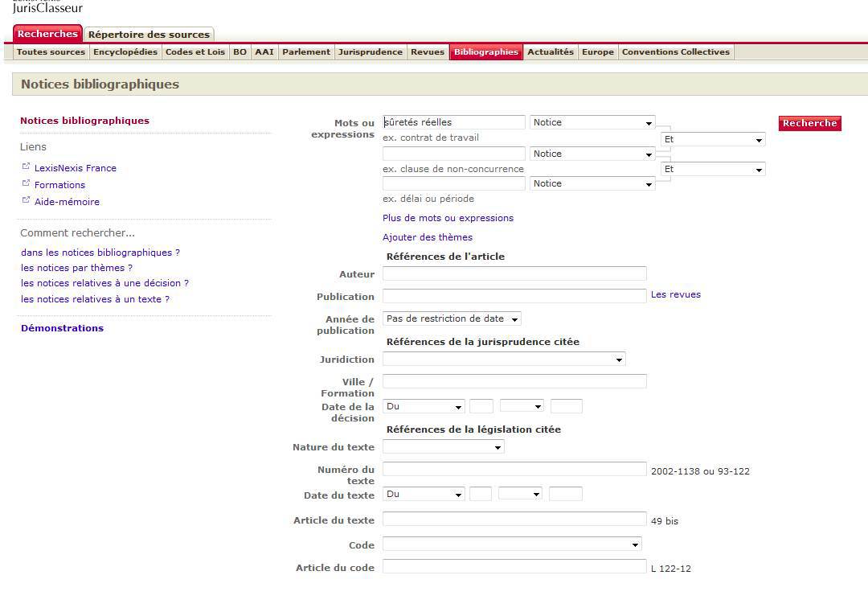This screenshot has width=868, height=604.
Task: Go to the Conventions Collectives tab
Action: 675,52
